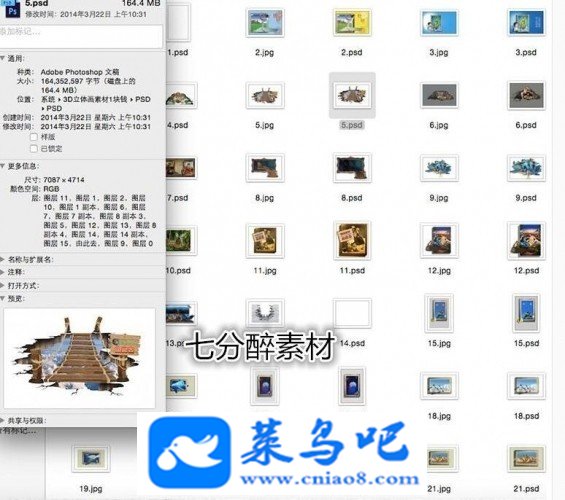Collapse the 通用 general section
The image size is (565, 500).
pyautogui.click(x=3, y=58)
